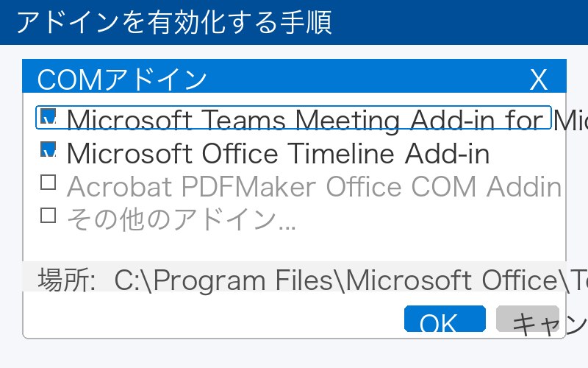Tick the その他のアドイン checkbox
The width and height of the screenshot is (588, 368).
click(49, 216)
